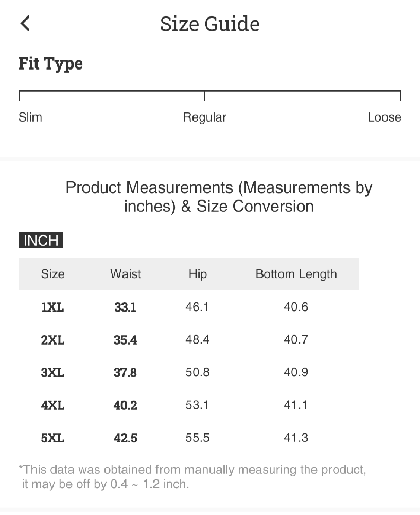Click the Hip column header
Image resolution: width=420 pixels, height=515 pixels.
coord(198,274)
